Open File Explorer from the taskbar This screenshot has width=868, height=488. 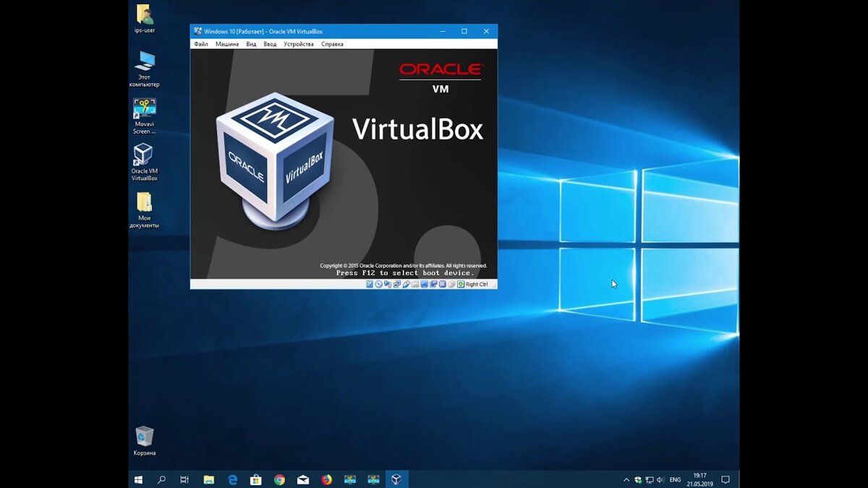coord(209,479)
